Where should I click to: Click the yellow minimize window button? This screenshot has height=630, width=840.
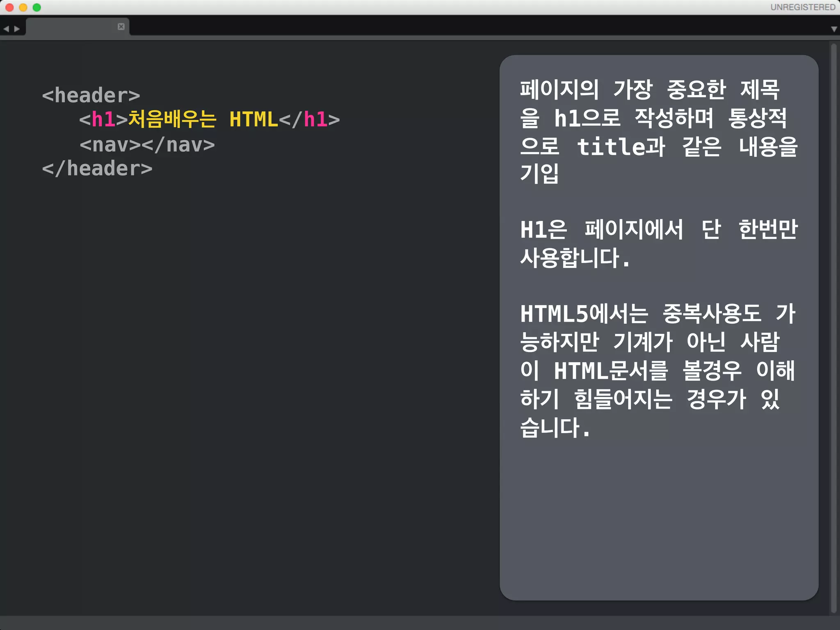(x=23, y=7)
